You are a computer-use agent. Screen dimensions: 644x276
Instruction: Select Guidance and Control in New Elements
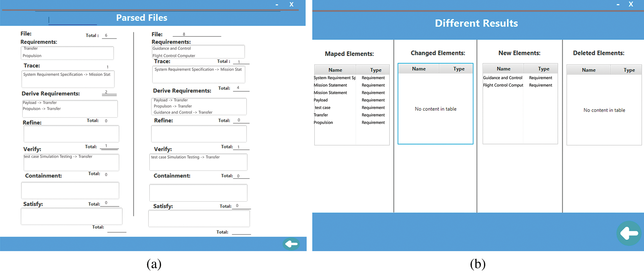click(x=502, y=78)
